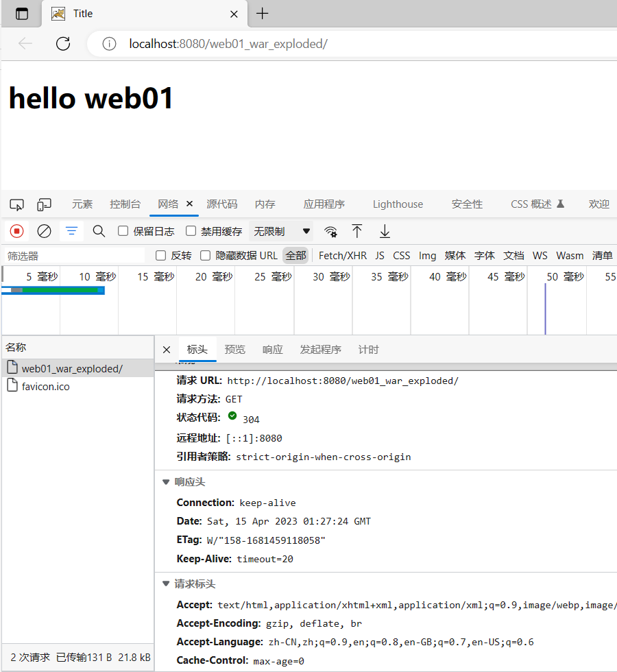Filter requests by Fetch/XHR
Viewport: 617px width, 672px height.
coord(343,256)
